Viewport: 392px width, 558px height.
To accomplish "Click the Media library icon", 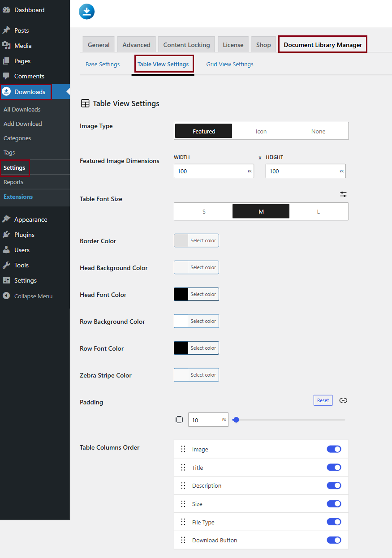I will [6, 46].
